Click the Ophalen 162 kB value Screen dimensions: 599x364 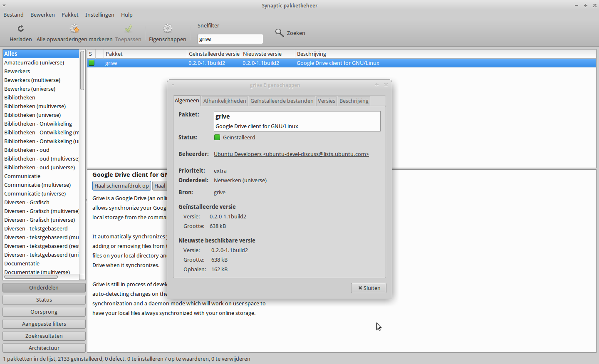point(219,269)
